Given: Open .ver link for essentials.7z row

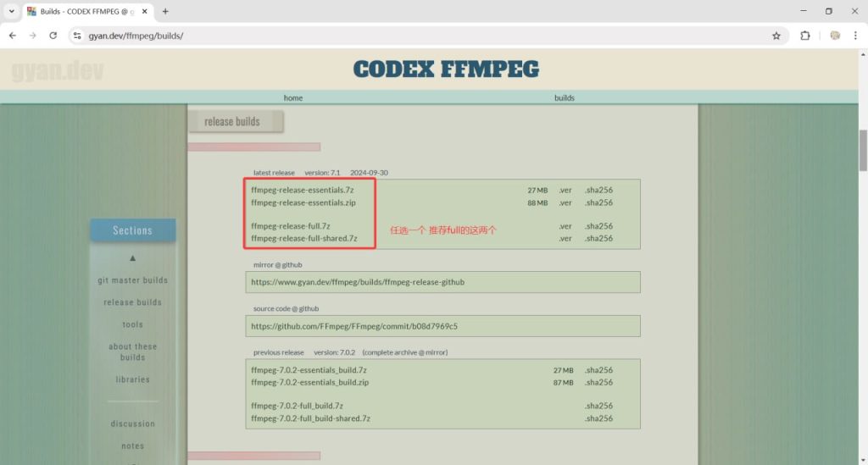Looking at the screenshot, I should click(565, 190).
